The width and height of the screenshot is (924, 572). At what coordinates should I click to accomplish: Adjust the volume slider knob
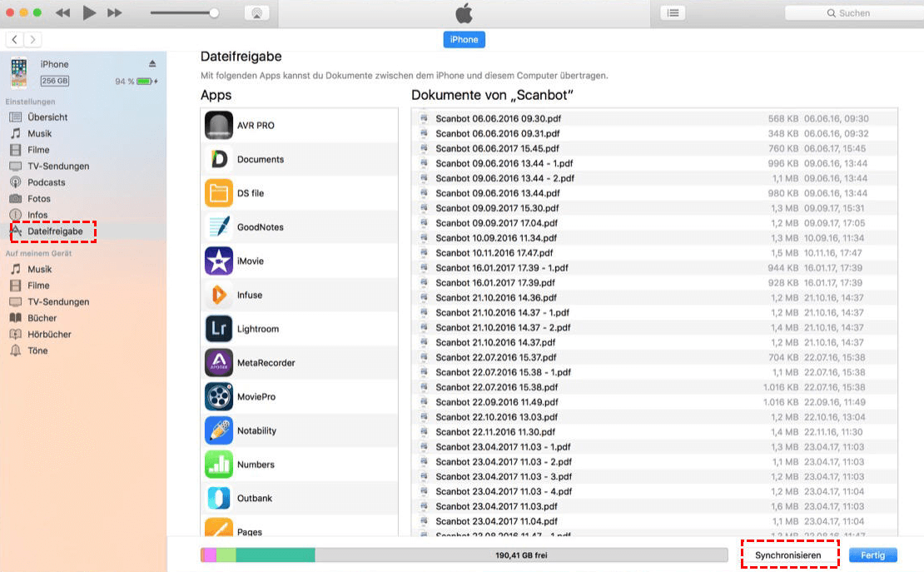point(214,13)
